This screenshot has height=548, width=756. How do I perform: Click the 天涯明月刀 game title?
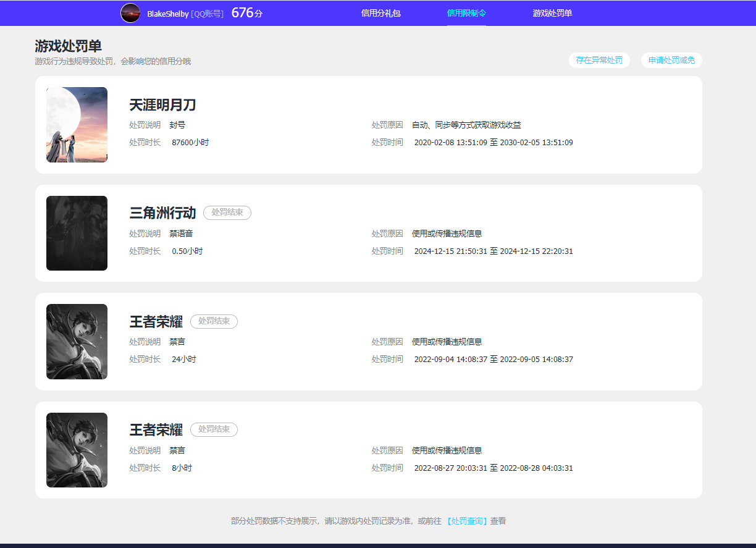click(161, 105)
